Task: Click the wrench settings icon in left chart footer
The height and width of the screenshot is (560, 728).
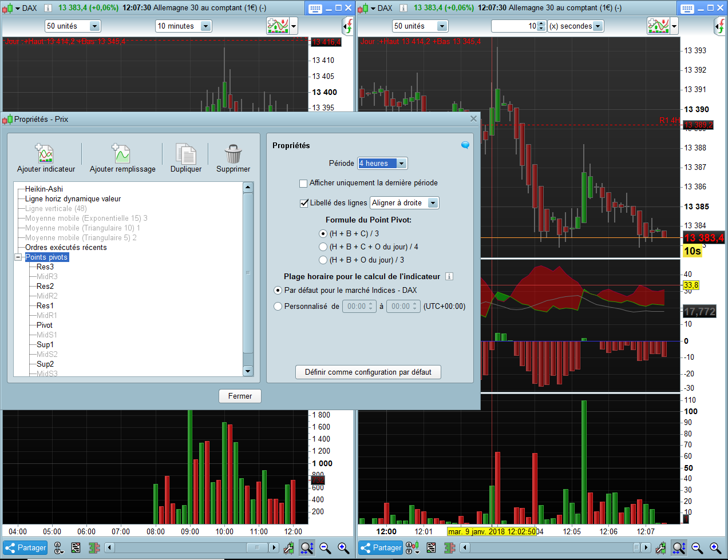Action: point(288,548)
